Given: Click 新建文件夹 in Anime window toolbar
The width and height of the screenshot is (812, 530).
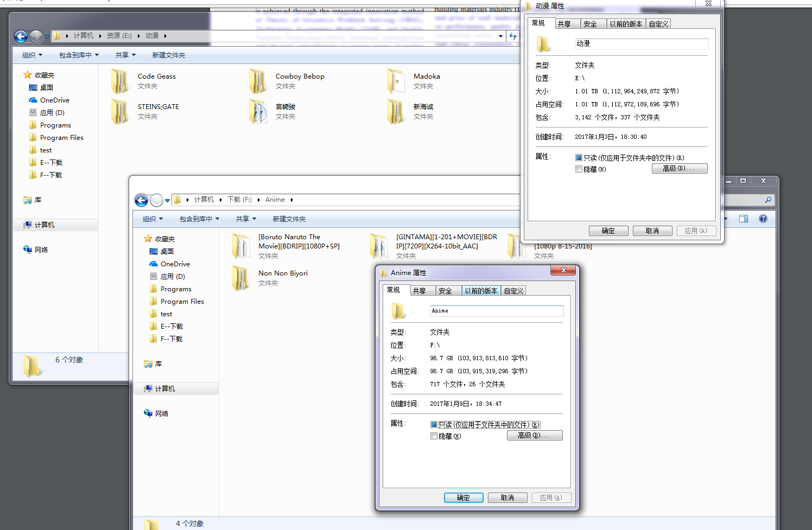Looking at the screenshot, I should 289,219.
